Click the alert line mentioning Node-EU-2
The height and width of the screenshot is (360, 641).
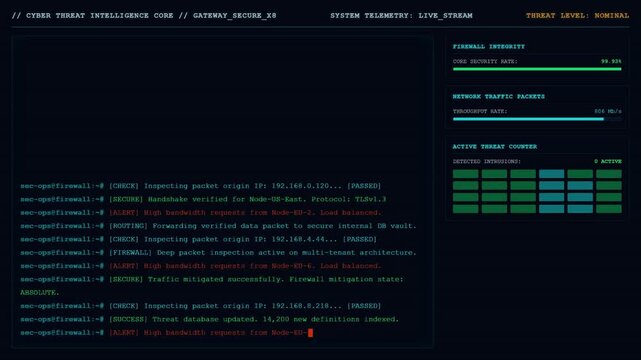[201, 212]
